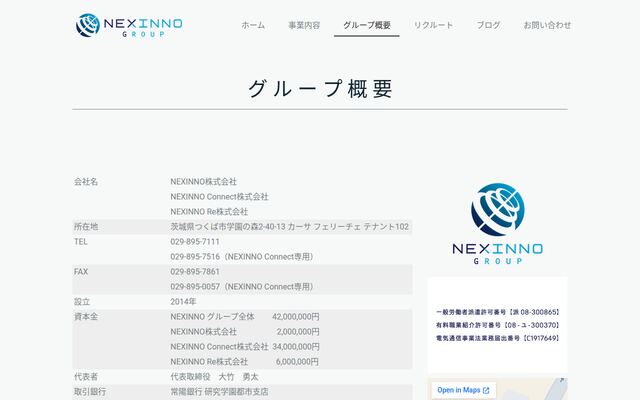Click the グループ概要 page heading
Screen dimensions: 640x400
pos(320,89)
